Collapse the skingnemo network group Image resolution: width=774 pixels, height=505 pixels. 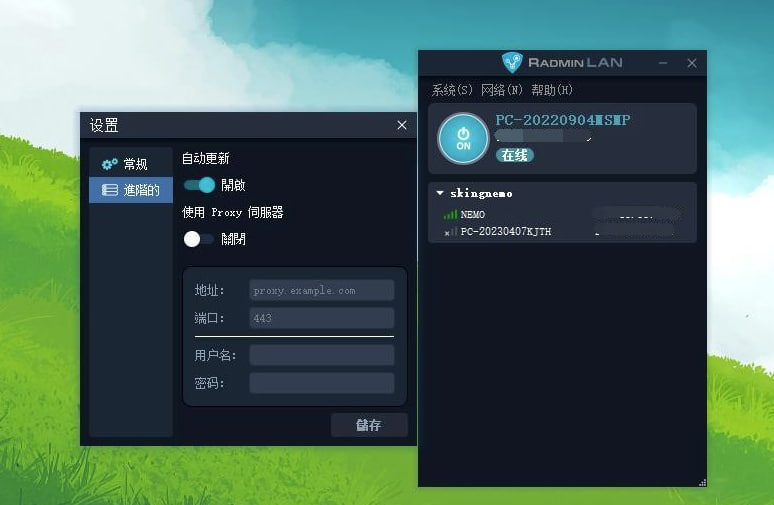pos(440,193)
